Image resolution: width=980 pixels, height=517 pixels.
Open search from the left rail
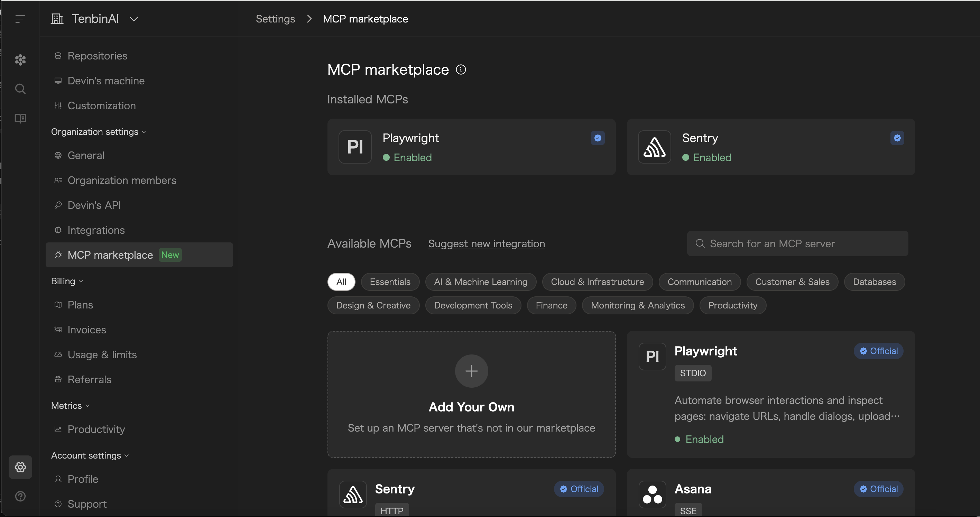point(20,89)
